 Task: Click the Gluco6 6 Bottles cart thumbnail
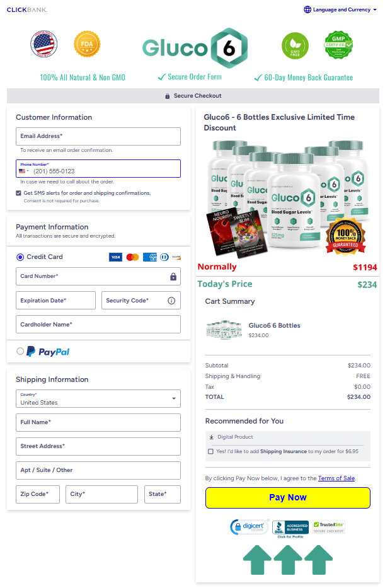pos(224,330)
